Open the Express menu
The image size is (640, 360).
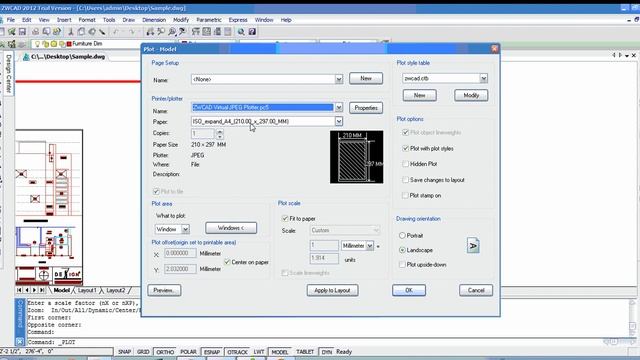point(238,20)
